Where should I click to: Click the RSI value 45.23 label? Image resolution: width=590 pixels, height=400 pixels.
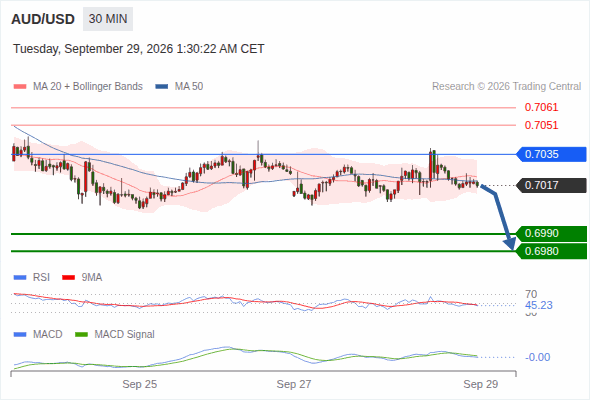(539, 305)
